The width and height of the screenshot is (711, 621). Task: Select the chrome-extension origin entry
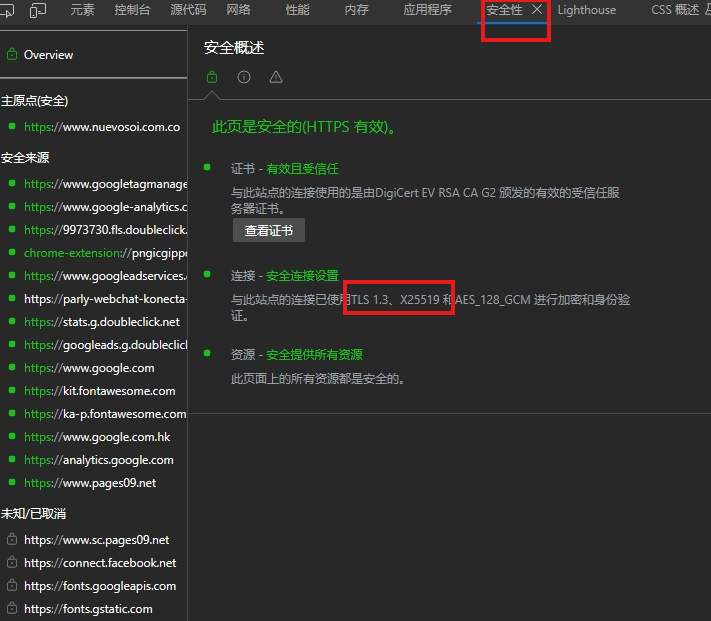pyautogui.click(x=105, y=253)
